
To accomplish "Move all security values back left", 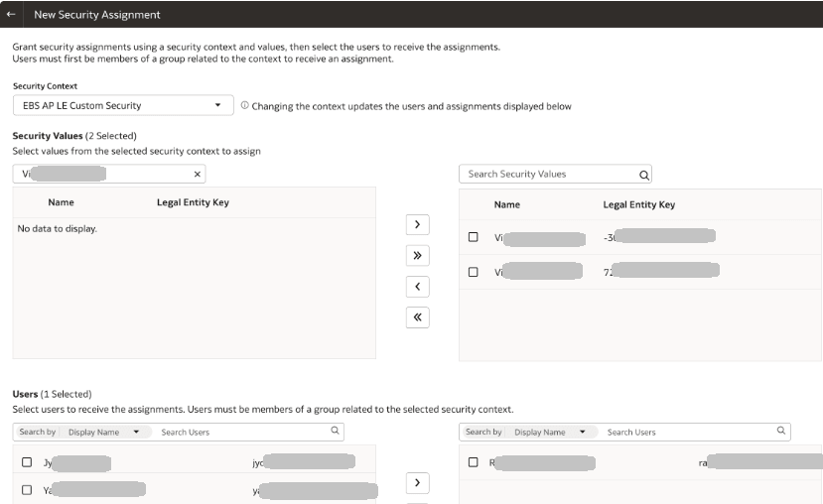I will point(417,317).
